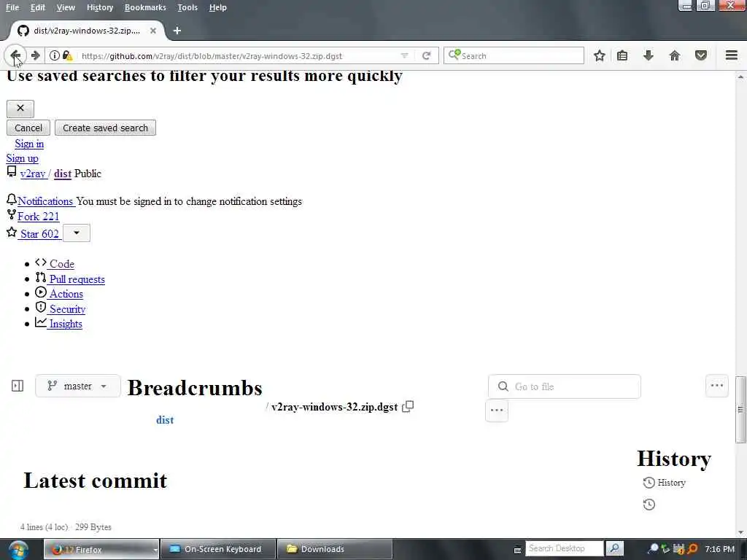Open the Edit menu
This screenshot has width=747, height=560.
coord(38,7)
